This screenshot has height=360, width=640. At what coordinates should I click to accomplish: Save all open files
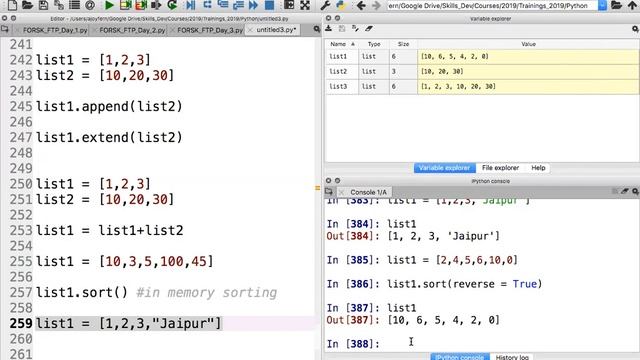click(59, 5)
